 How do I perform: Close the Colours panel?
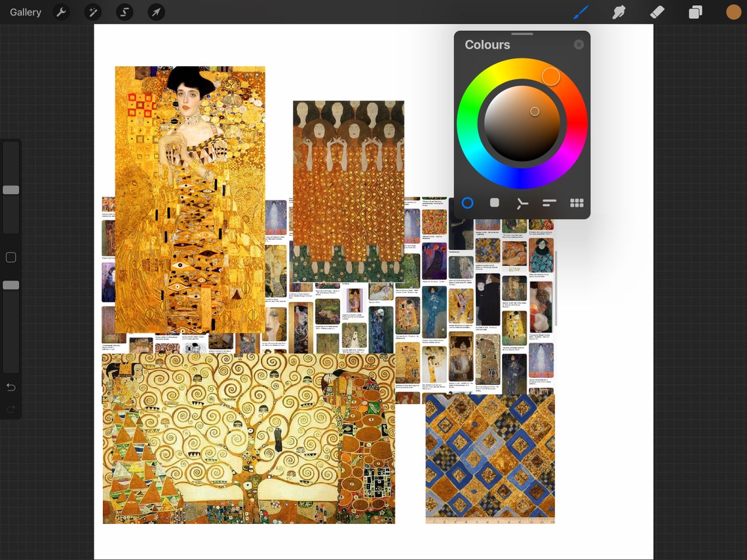579,44
